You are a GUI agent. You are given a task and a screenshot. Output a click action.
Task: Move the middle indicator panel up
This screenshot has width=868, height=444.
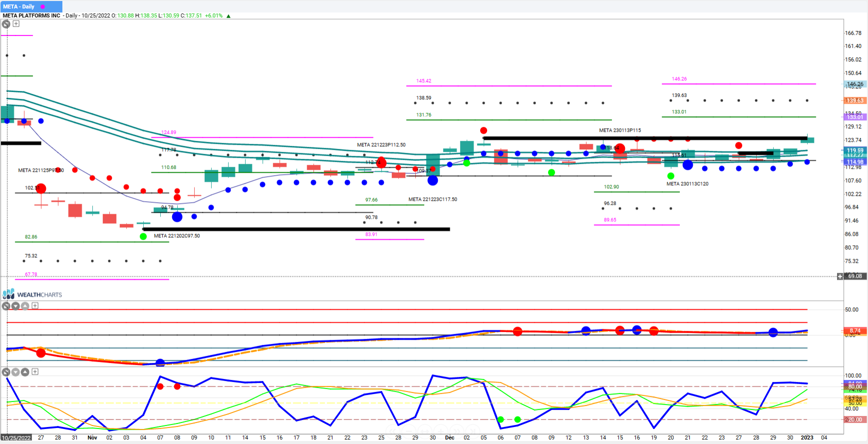[25, 306]
